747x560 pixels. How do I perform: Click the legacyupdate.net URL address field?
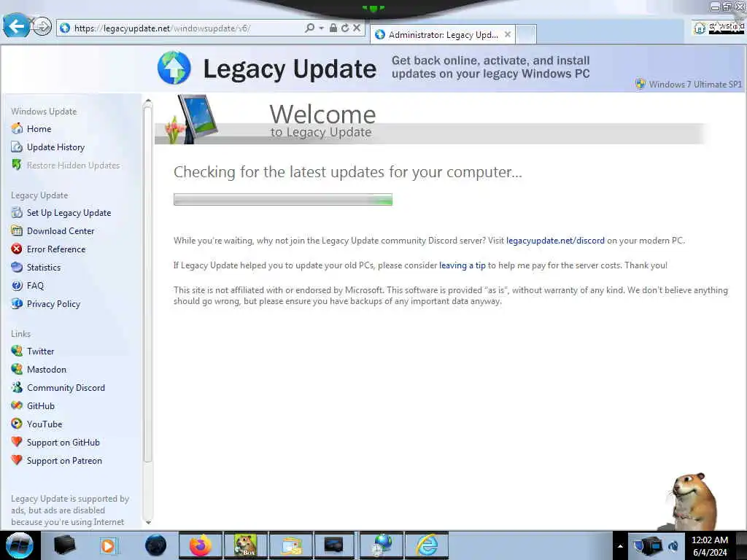(x=181, y=28)
